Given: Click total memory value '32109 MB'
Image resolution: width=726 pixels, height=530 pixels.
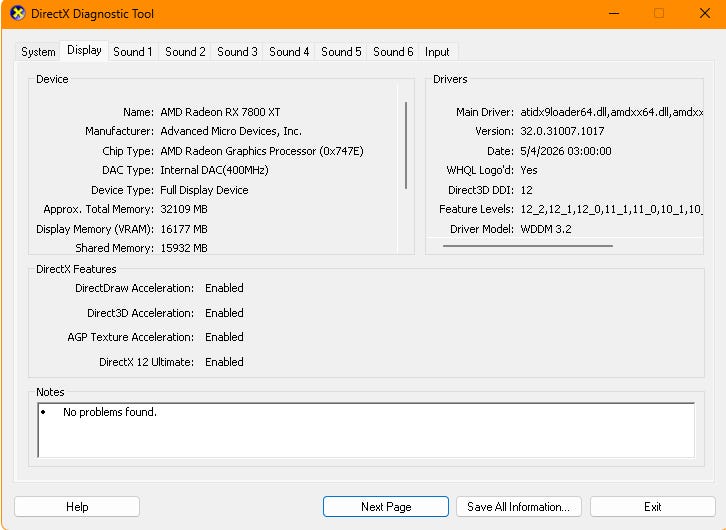Looking at the screenshot, I should pos(184,209).
